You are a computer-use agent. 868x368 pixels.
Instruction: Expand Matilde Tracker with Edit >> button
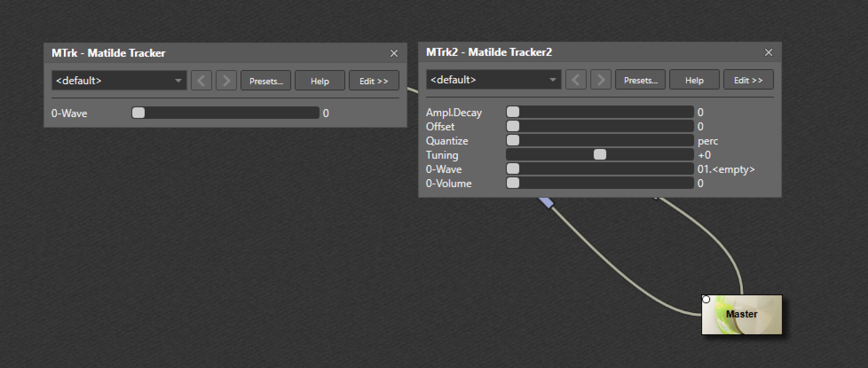(x=374, y=81)
